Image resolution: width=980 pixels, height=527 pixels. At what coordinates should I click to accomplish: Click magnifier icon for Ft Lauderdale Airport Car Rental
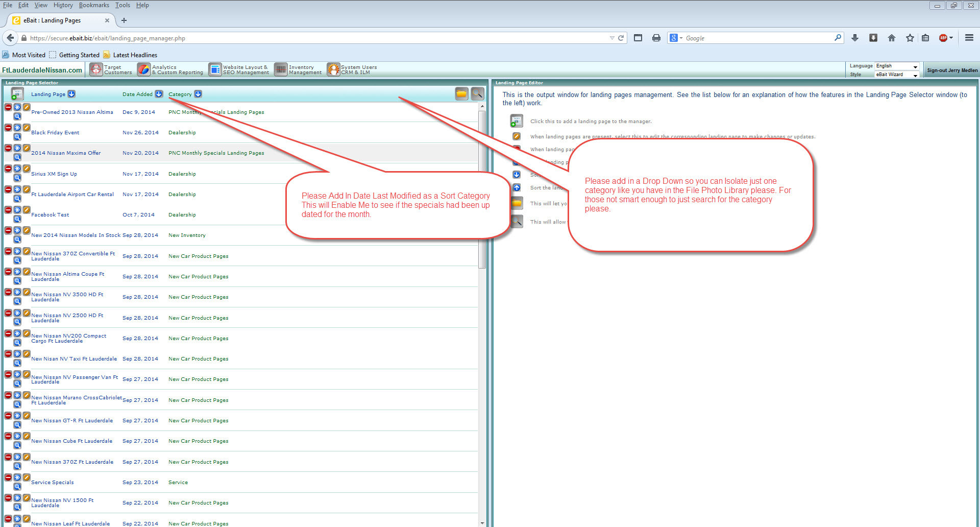pyautogui.click(x=17, y=199)
